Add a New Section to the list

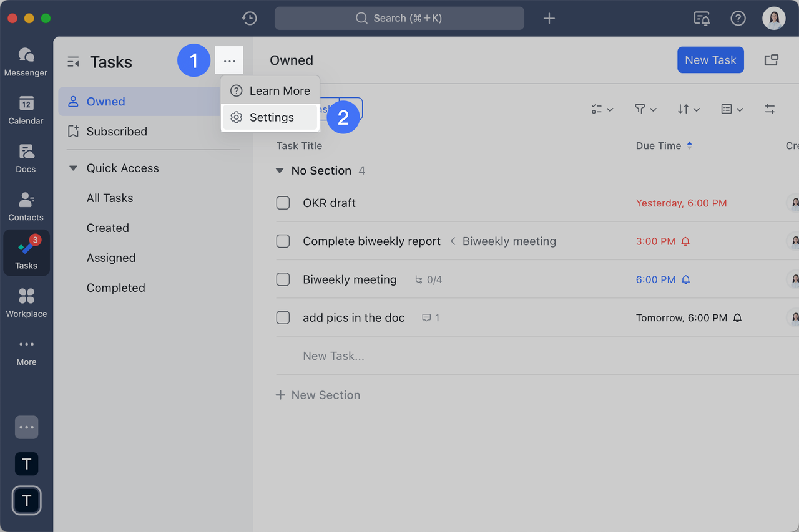tap(318, 395)
